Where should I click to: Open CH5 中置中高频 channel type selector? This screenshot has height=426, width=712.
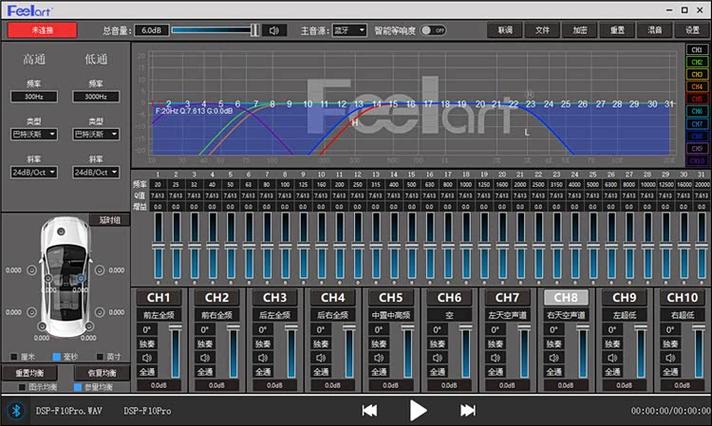click(x=391, y=315)
